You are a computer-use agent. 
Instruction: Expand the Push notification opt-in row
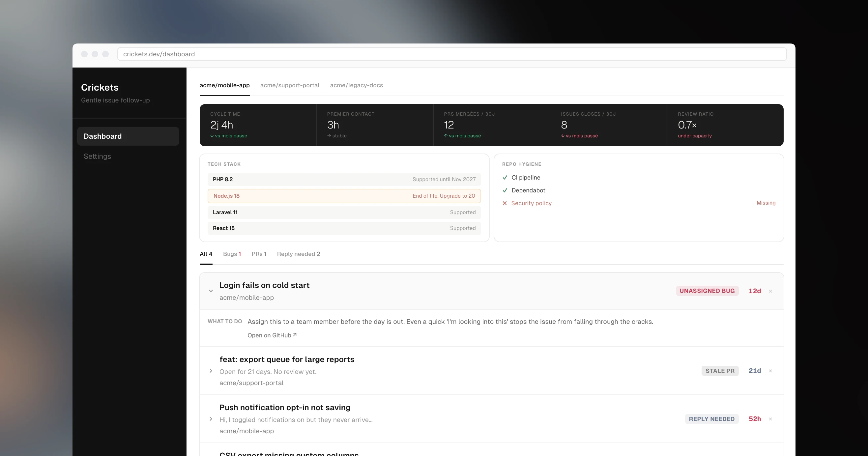pyautogui.click(x=211, y=419)
